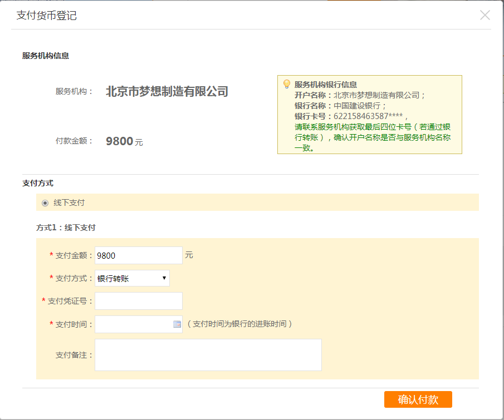Click the 9800 元 payment amount text
Screen dimensions: 504x420
(124, 141)
